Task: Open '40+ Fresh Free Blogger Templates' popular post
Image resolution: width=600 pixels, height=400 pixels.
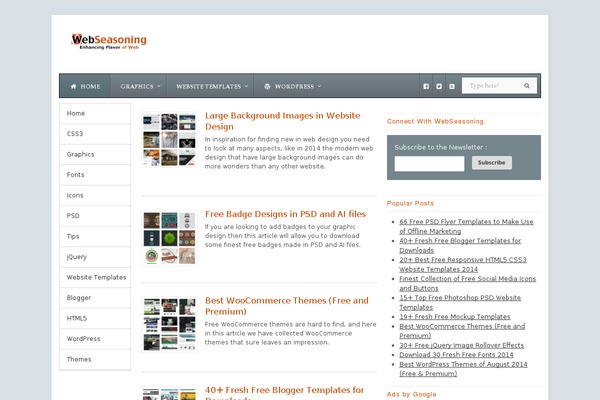Action: 460,245
